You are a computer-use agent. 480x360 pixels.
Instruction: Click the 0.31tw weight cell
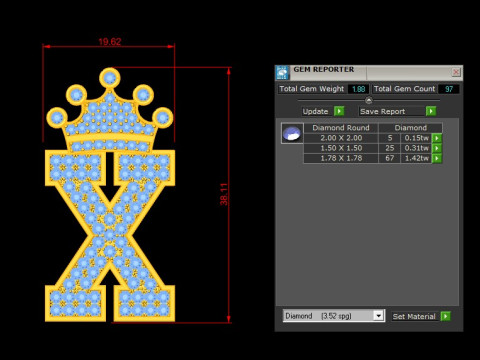coord(416,148)
